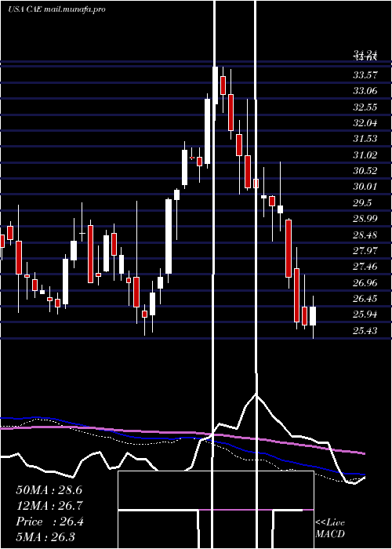Click the '50MA : 28.6' indicator value

click(49, 490)
